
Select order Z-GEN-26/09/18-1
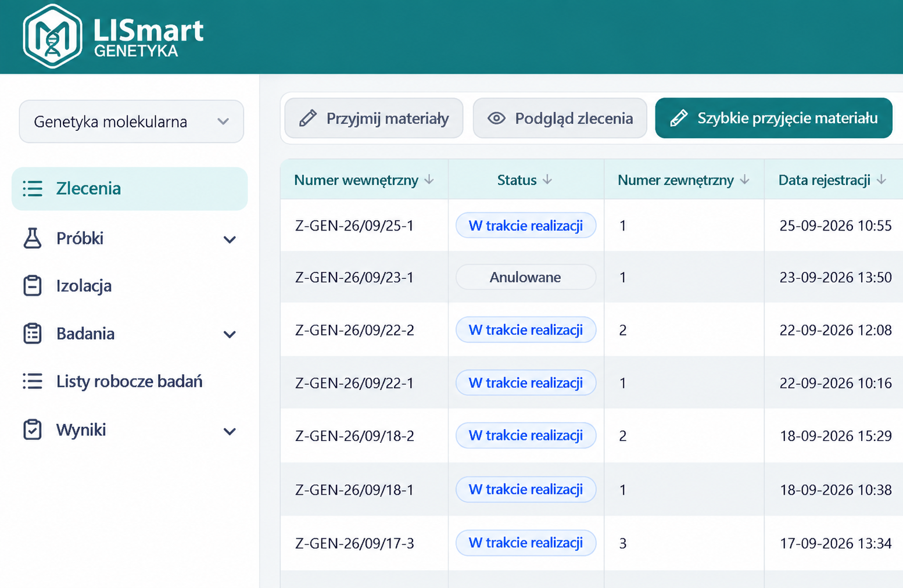[x=354, y=490]
